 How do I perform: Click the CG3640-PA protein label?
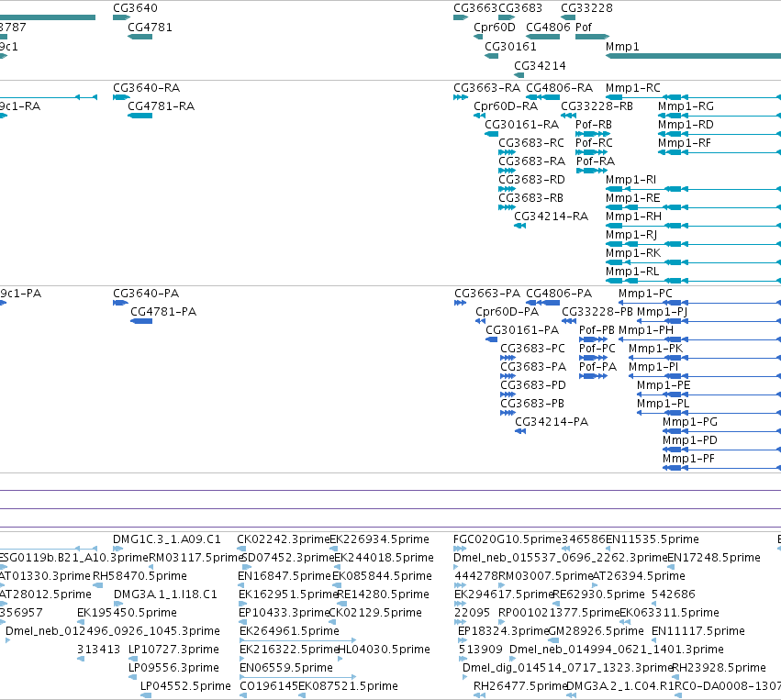coord(146,294)
